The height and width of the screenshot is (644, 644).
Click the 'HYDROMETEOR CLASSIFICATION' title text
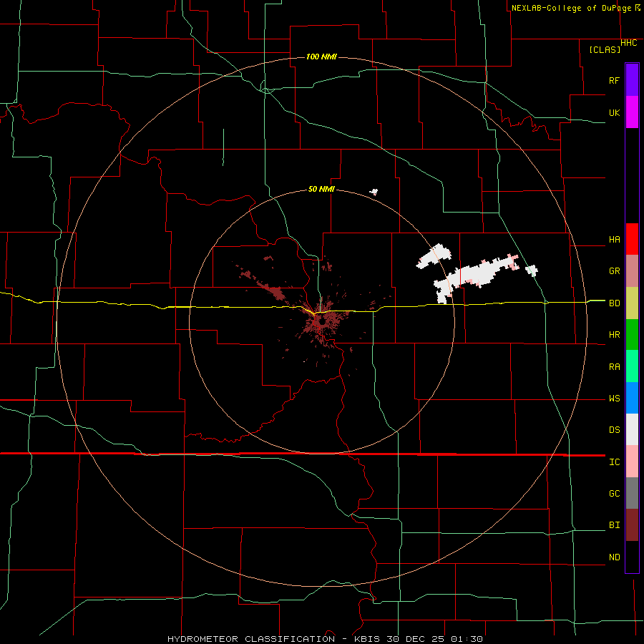[x=251, y=639]
